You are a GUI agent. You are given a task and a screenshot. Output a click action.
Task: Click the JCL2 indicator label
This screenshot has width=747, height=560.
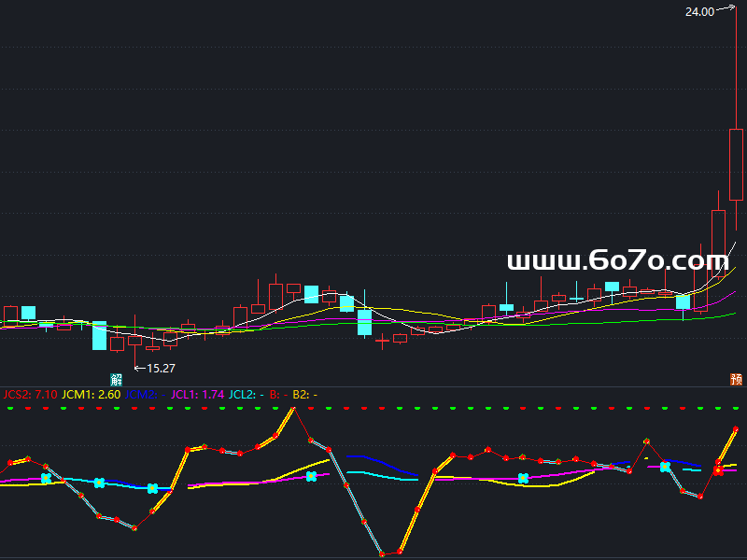(247, 395)
